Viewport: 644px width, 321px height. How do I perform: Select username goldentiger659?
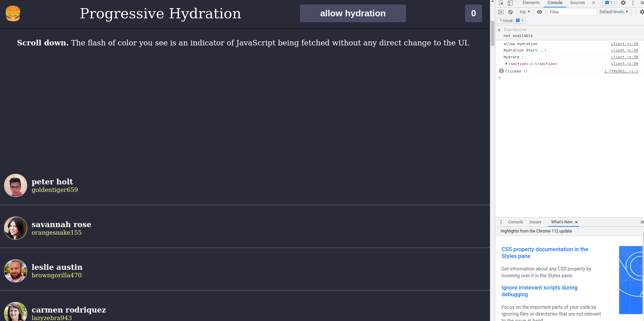point(55,190)
